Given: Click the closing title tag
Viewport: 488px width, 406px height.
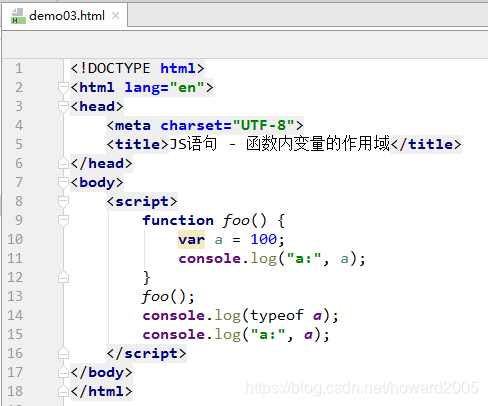Looking at the screenshot, I should tap(426, 144).
